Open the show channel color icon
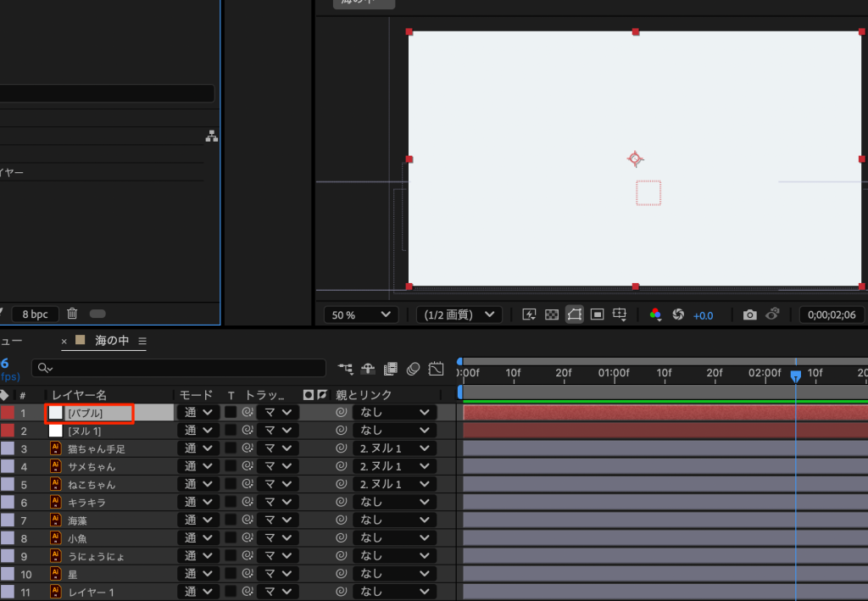The width and height of the screenshot is (868, 601). pyautogui.click(x=655, y=314)
